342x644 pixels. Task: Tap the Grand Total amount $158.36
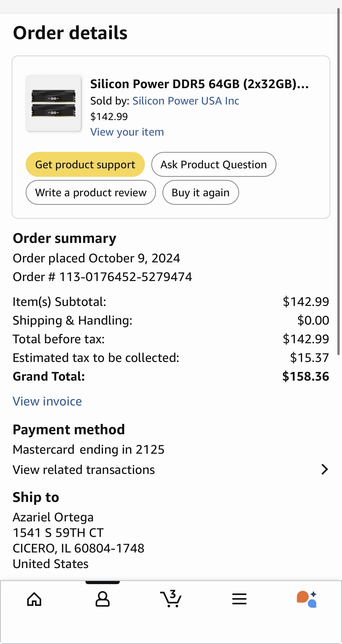[305, 376]
